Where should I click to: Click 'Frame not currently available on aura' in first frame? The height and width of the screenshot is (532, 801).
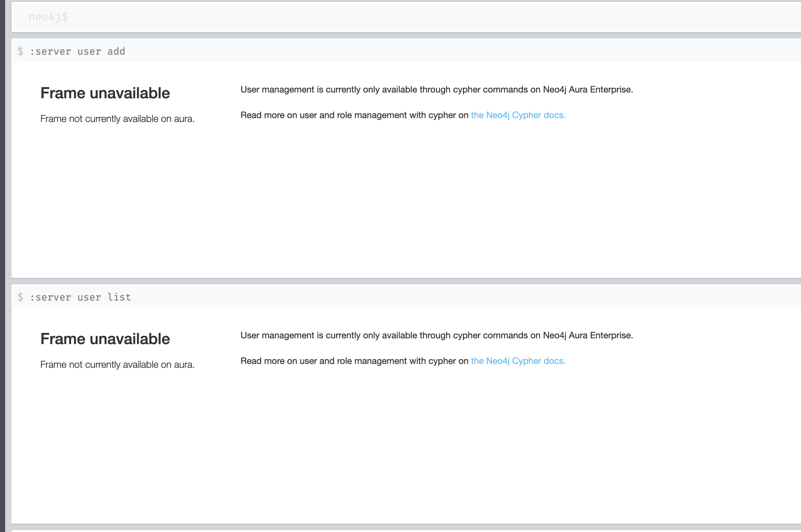(117, 119)
